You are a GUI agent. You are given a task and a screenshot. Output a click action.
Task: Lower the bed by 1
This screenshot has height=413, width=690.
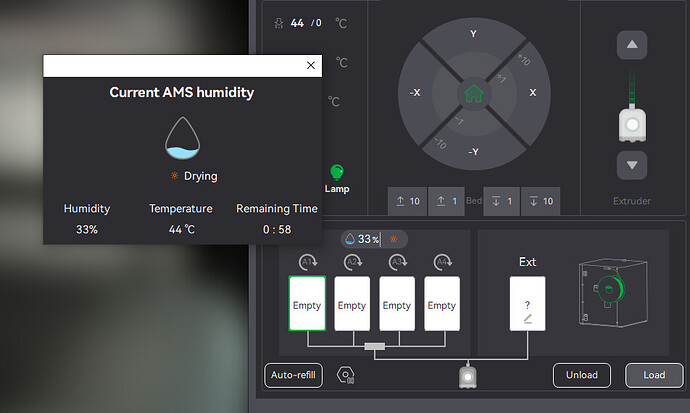click(502, 201)
